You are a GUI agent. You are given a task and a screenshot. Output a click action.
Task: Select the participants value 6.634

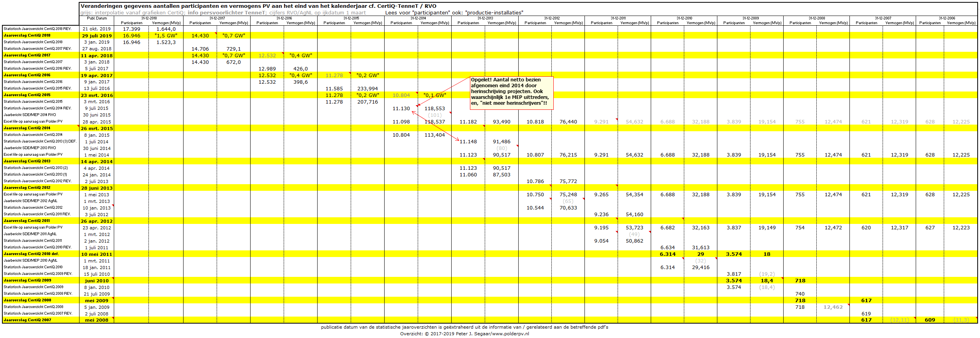[668, 247]
